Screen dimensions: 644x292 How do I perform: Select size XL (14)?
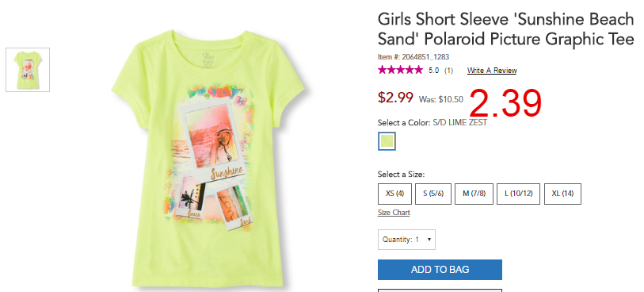pyautogui.click(x=562, y=194)
